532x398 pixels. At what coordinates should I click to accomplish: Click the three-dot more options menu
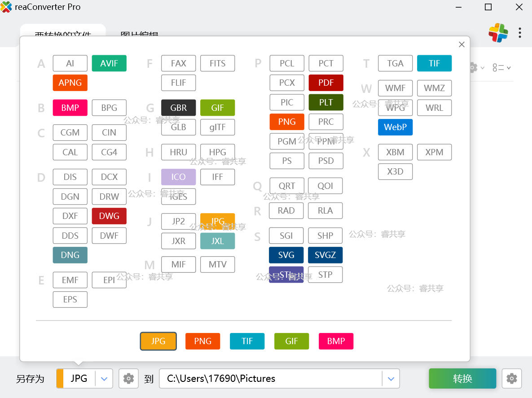519,33
